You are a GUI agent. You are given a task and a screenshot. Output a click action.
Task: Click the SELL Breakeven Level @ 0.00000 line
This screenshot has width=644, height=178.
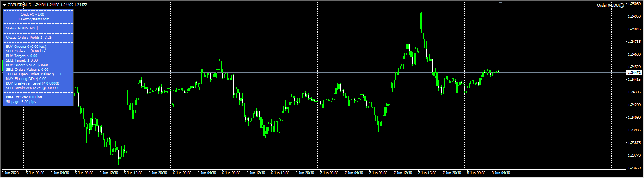(x=33, y=88)
